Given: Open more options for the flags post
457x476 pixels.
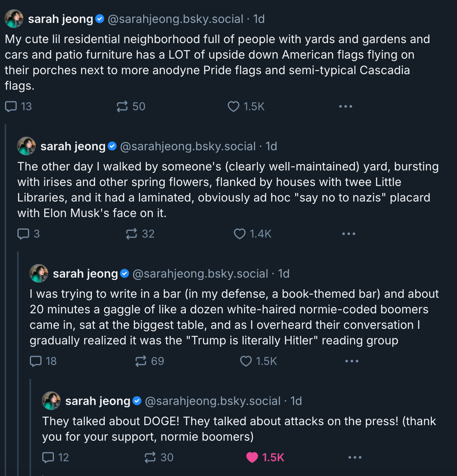Looking at the screenshot, I should pos(345,106).
